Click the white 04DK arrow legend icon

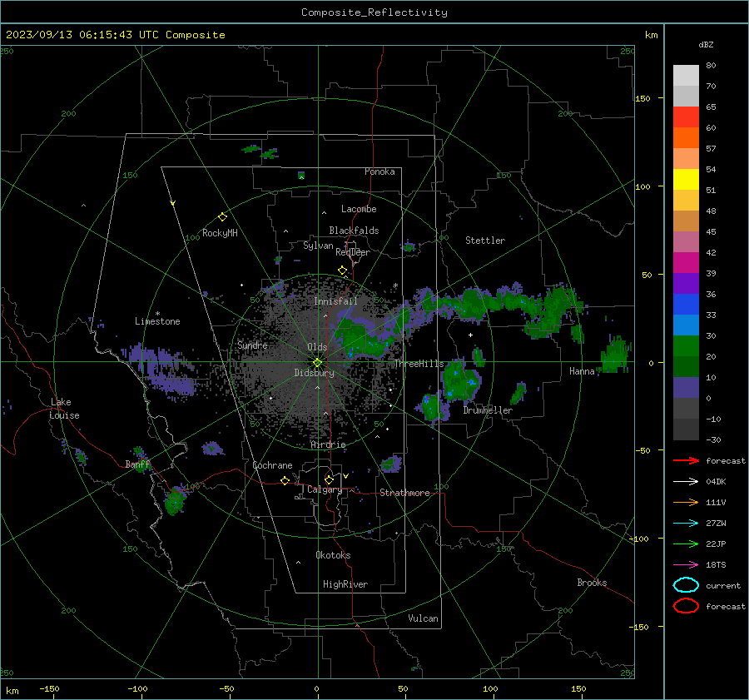(x=686, y=482)
